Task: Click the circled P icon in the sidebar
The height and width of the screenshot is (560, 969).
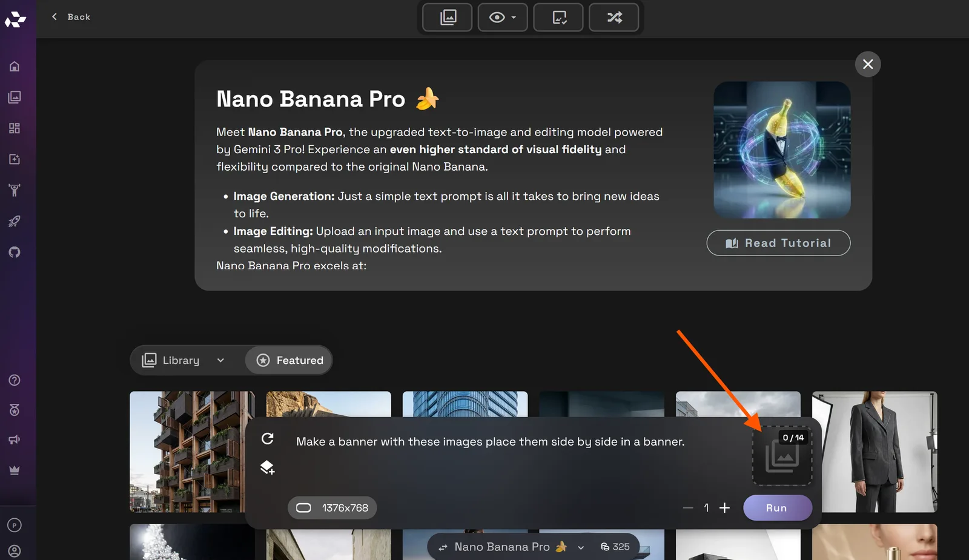Action: (15, 525)
